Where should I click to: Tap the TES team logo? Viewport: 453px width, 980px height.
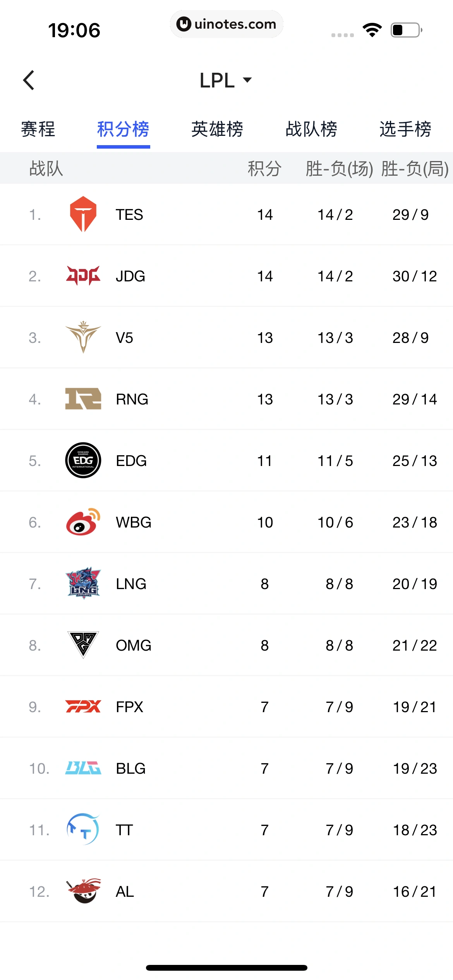click(83, 214)
